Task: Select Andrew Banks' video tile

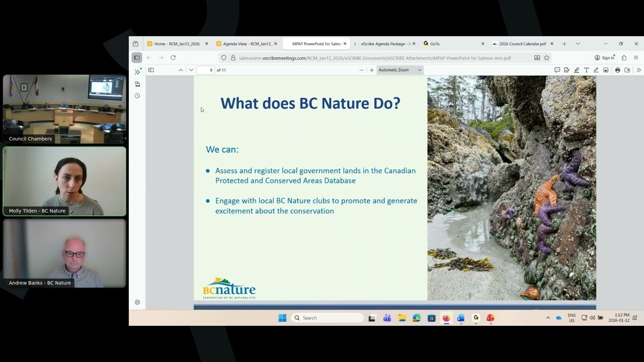Action: tap(64, 253)
